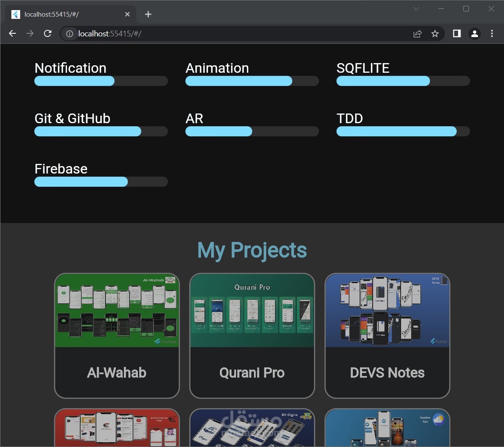Reload the page with the refresh icon
Screen dimensions: 504x447
pyautogui.click(x=48, y=33)
